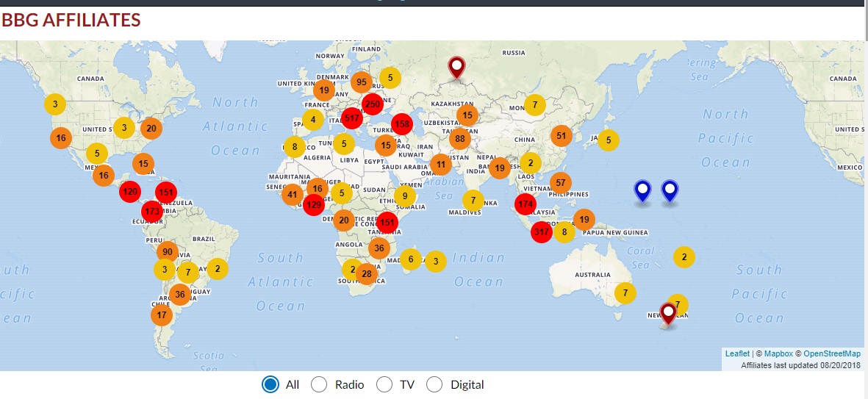This screenshot has width=868, height=399.
Task: Expand the 2 cluster east of the Coral Sea
Action: click(x=684, y=256)
